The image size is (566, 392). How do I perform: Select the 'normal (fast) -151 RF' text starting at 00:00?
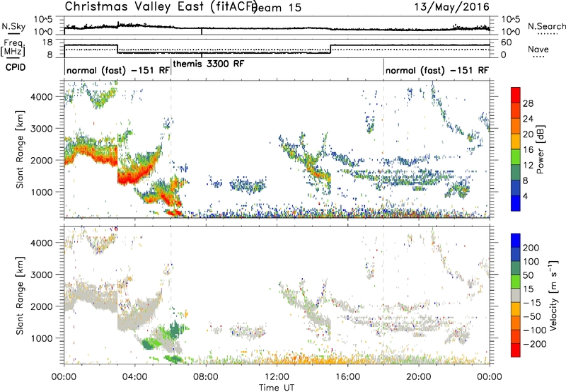tap(118, 71)
